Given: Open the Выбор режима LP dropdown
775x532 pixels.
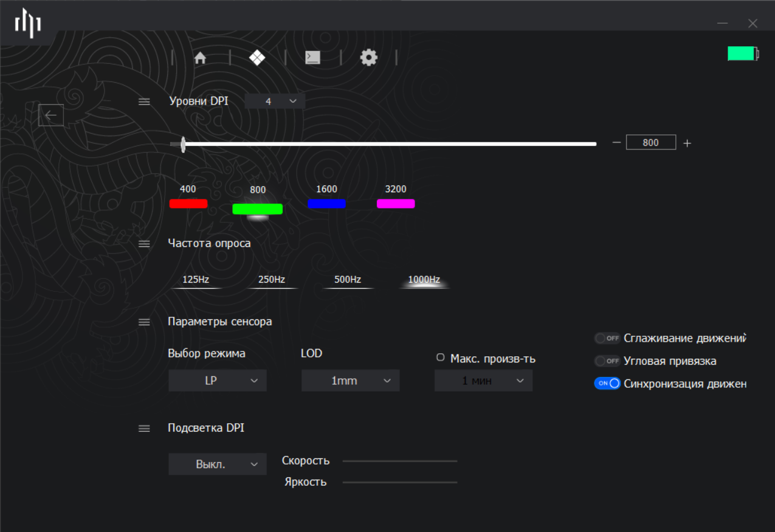Looking at the screenshot, I should tap(217, 381).
